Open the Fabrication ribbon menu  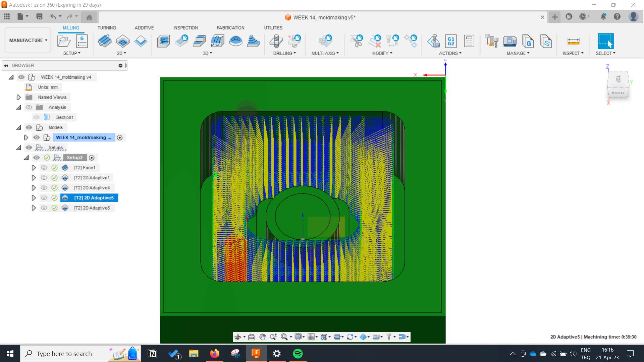point(231,28)
